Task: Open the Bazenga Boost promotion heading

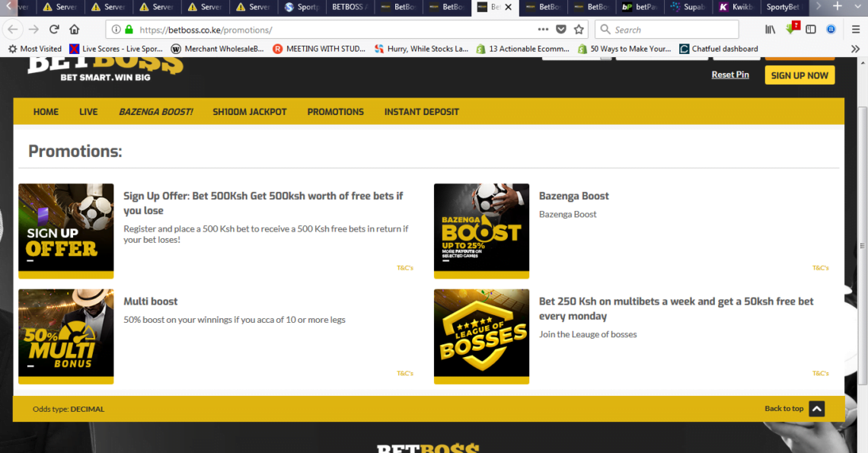Action: click(x=574, y=196)
